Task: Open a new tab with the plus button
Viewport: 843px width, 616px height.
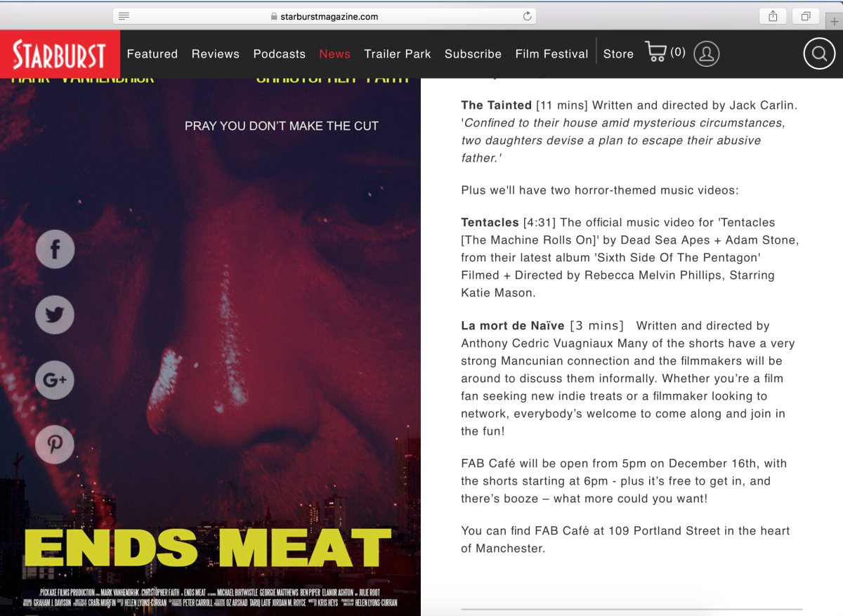Action: click(x=834, y=21)
